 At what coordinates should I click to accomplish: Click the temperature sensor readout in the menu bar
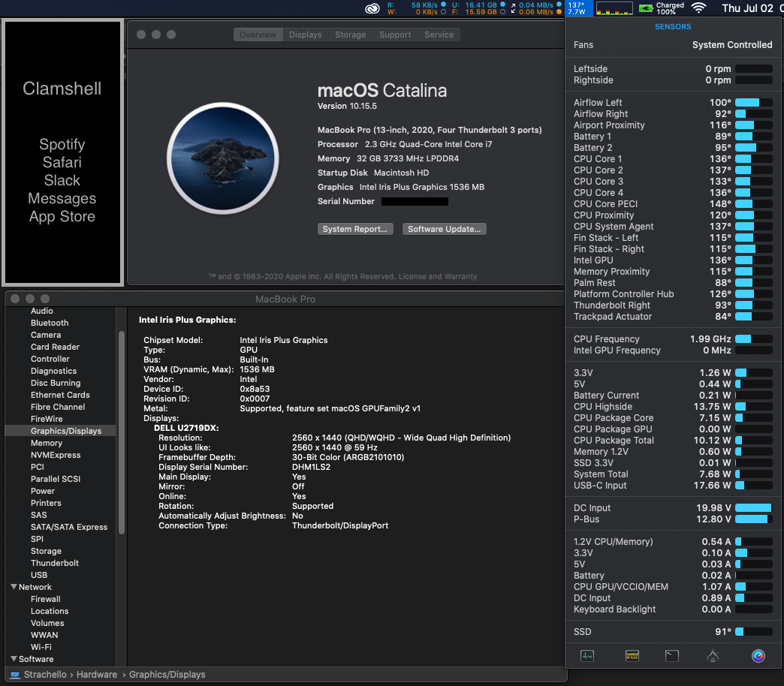click(x=577, y=8)
